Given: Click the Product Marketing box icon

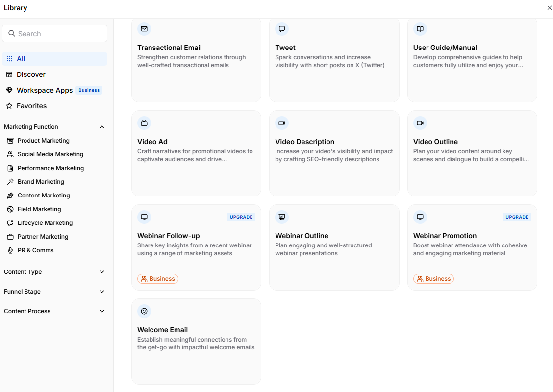Looking at the screenshot, I should pos(10,140).
